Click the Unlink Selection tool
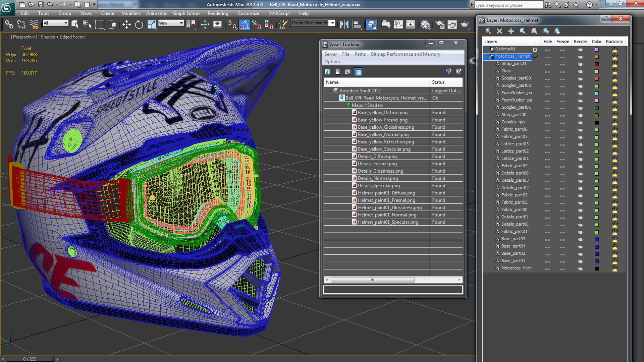Image resolution: width=644 pixels, height=362 pixels. [x=21, y=24]
